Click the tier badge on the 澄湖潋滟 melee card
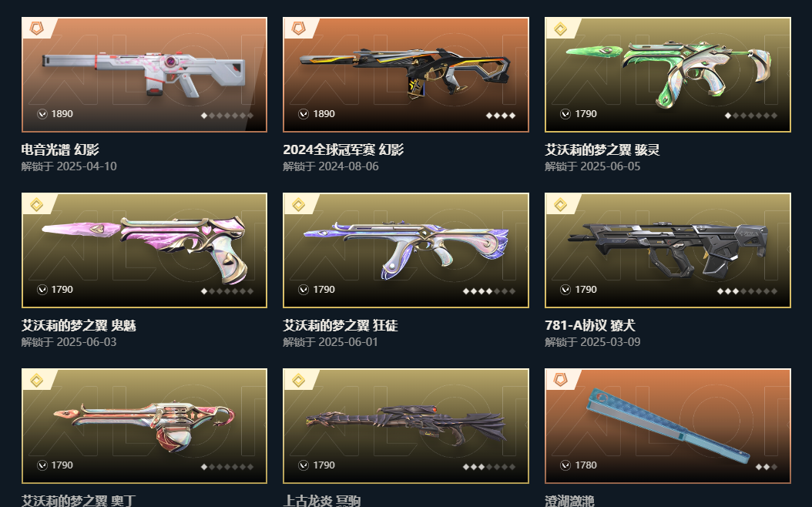The height and width of the screenshot is (507, 812). tap(560, 380)
